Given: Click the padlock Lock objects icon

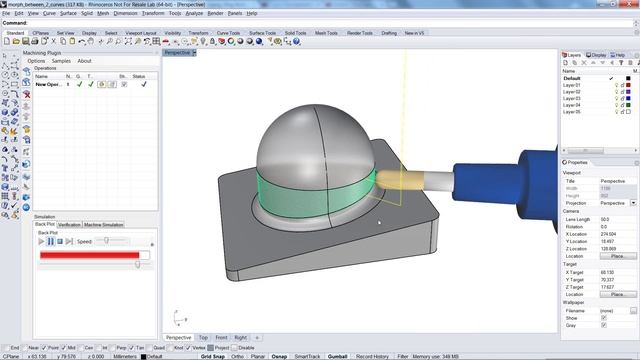Looking at the screenshot, I should coord(212,41).
